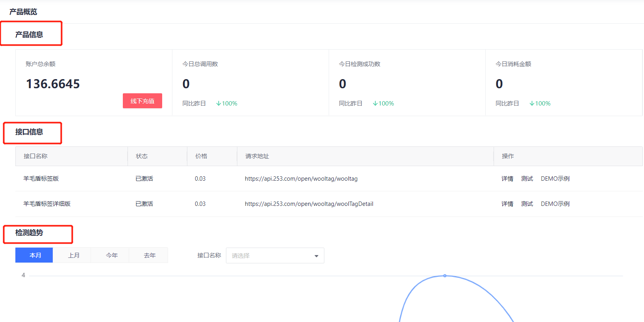Open 详情 for 羊毛盾标签详细版
Screen dimensions: 644x322
[507, 204]
